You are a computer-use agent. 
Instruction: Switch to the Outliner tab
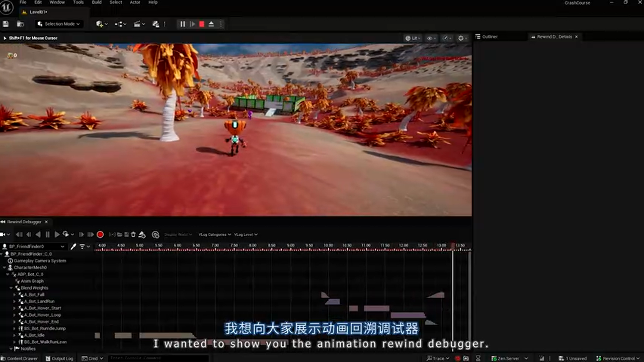(x=489, y=36)
